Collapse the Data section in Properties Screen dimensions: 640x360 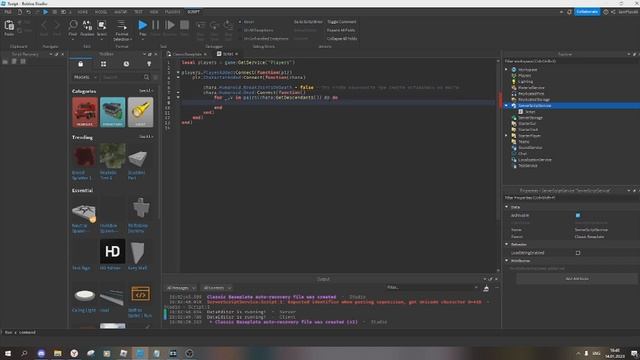click(x=507, y=207)
